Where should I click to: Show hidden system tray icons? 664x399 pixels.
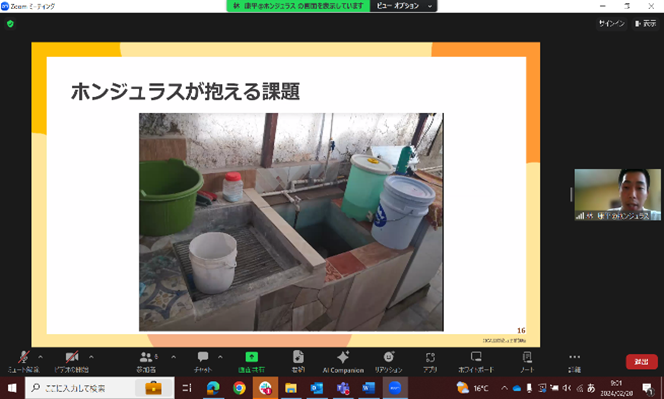[x=504, y=388]
